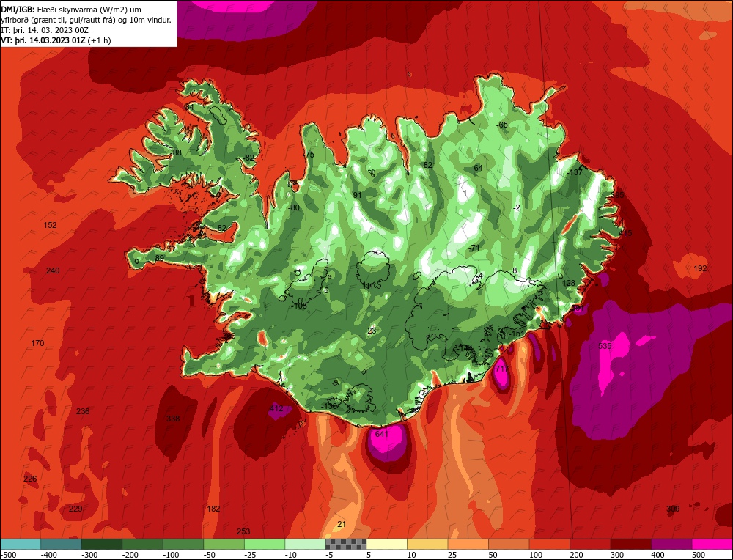The image size is (733, 560).
Task: Click the legend label '-200'
Action: click(x=130, y=555)
